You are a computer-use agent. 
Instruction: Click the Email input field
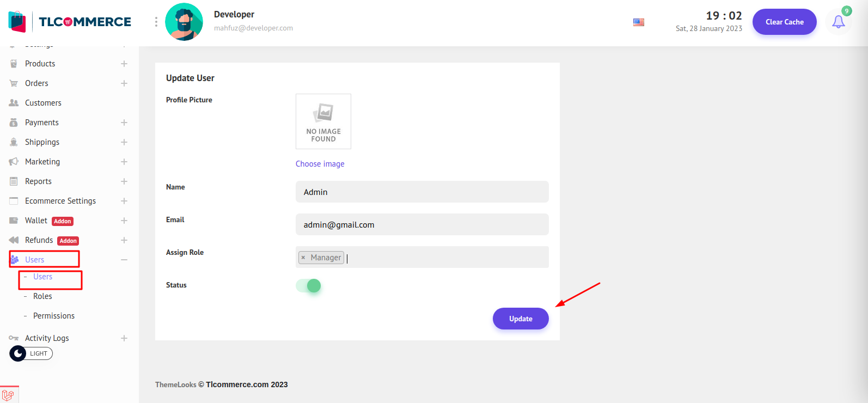pyautogui.click(x=422, y=224)
